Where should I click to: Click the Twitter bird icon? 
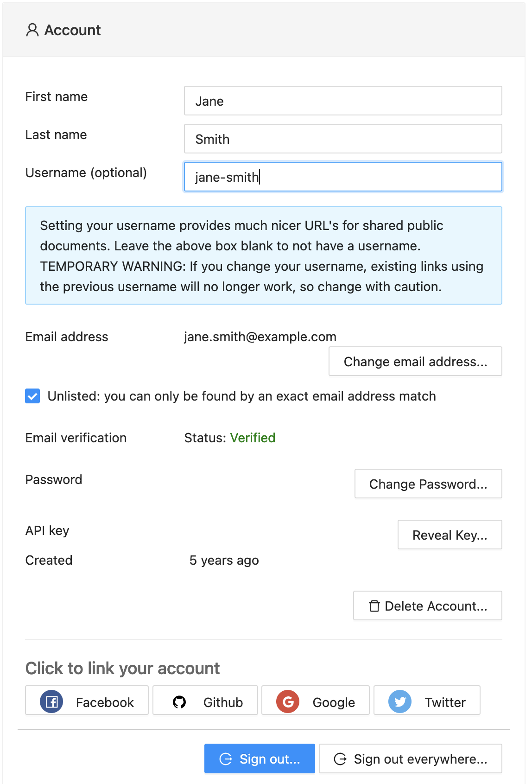click(400, 701)
